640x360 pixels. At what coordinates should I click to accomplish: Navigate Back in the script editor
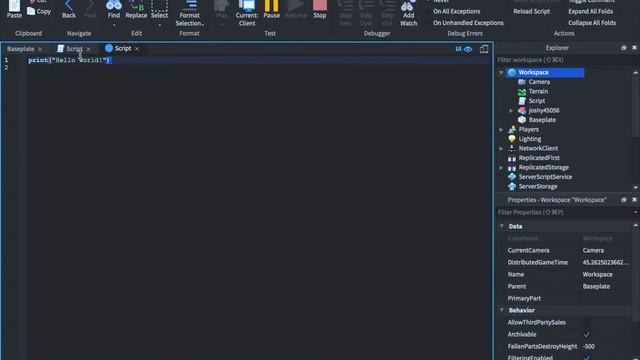pos(69,9)
